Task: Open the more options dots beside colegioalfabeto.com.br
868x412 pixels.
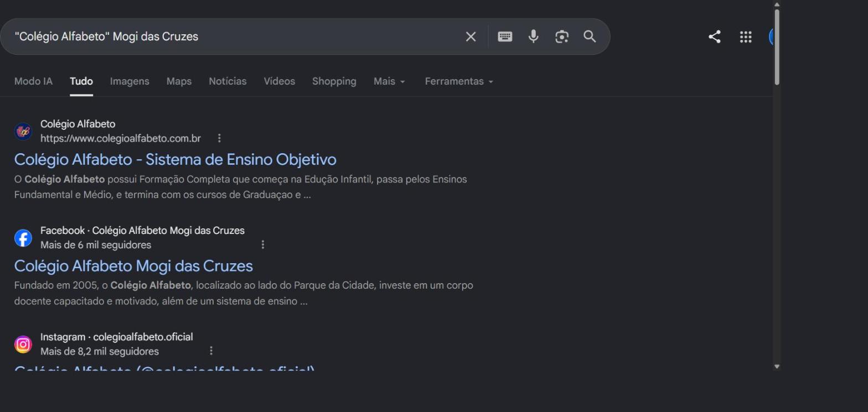Action: [219, 138]
